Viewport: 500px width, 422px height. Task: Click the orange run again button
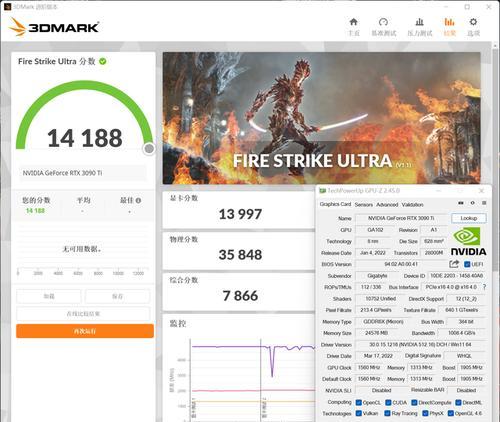click(85, 331)
